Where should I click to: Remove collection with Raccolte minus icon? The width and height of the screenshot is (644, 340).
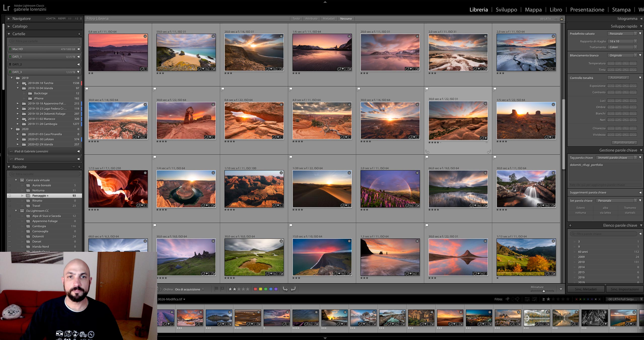(73, 167)
